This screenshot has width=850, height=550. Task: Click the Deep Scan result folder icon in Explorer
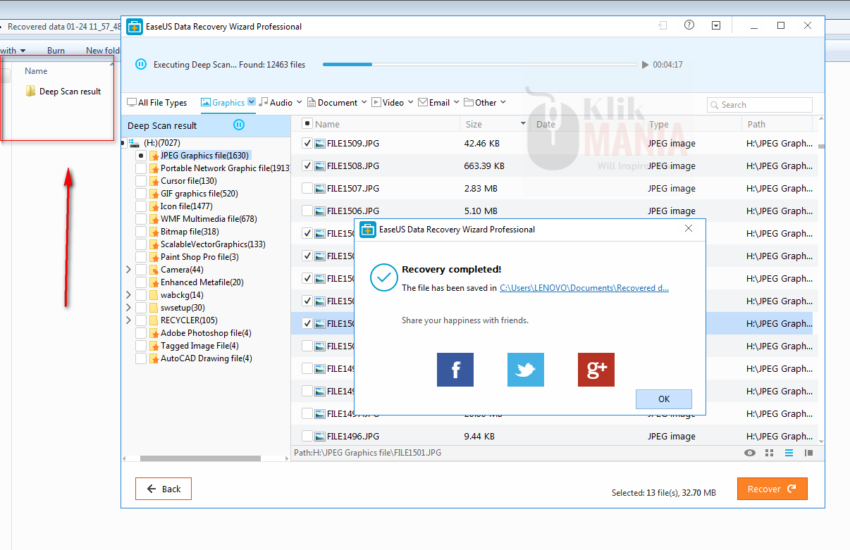coord(30,91)
